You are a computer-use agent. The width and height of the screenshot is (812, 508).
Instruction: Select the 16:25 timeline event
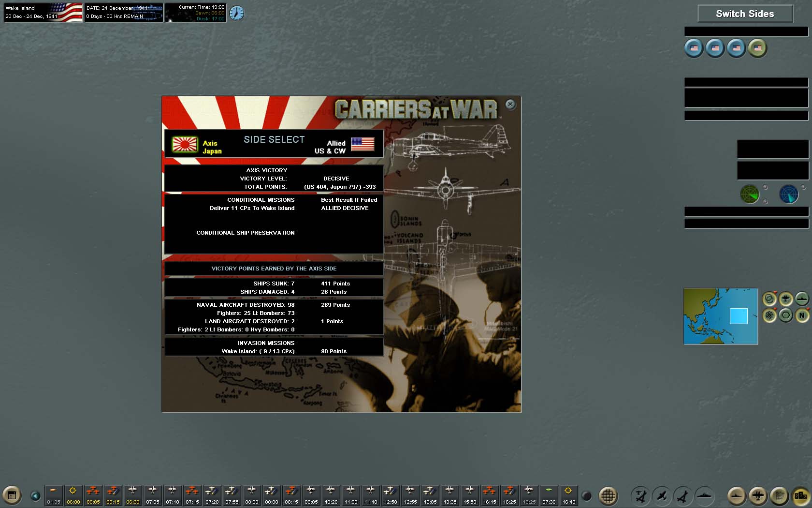(509, 495)
